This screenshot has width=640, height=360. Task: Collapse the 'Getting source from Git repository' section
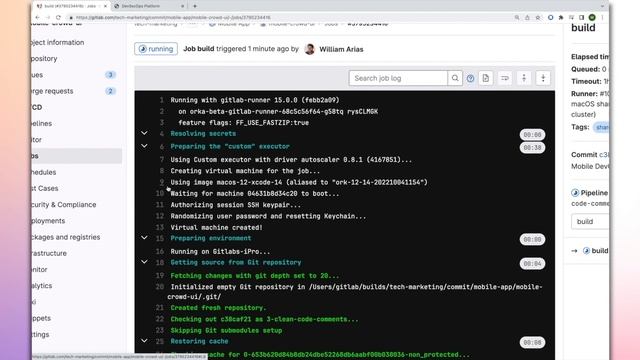point(144,262)
